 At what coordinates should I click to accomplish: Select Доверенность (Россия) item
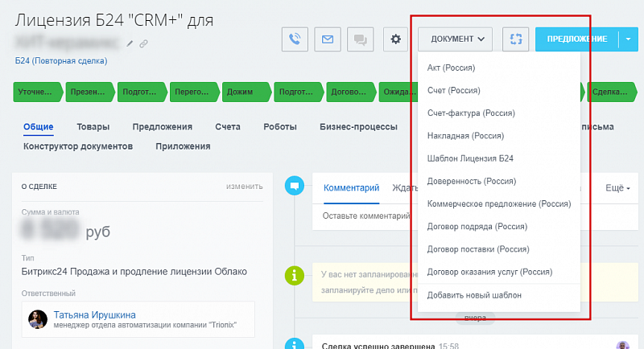(472, 181)
